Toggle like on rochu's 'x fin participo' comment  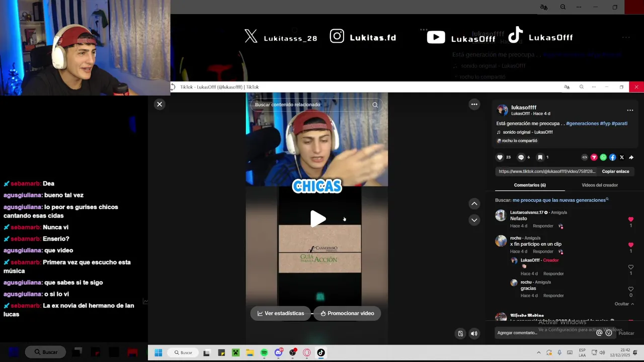tap(630, 245)
